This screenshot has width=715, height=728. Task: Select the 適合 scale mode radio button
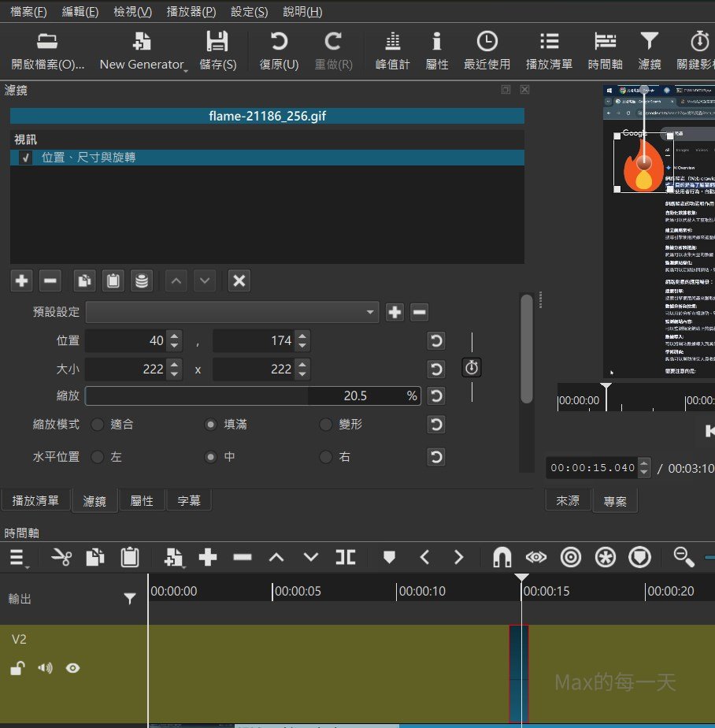coord(98,425)
